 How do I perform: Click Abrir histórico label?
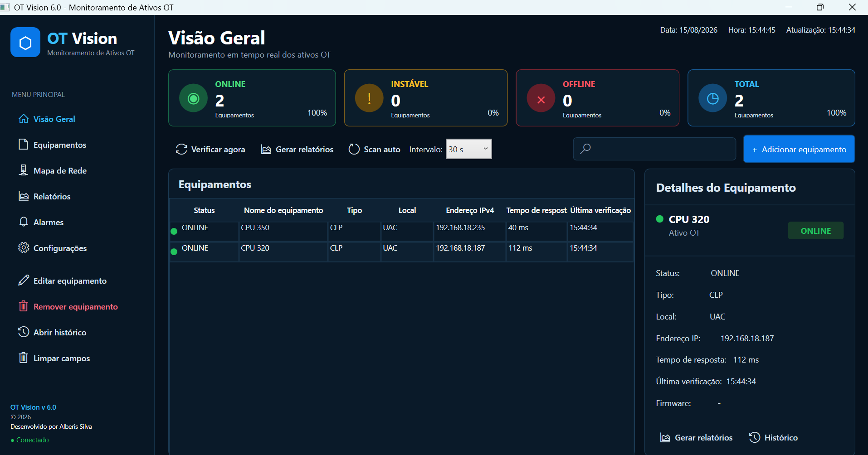click(60, 333)
